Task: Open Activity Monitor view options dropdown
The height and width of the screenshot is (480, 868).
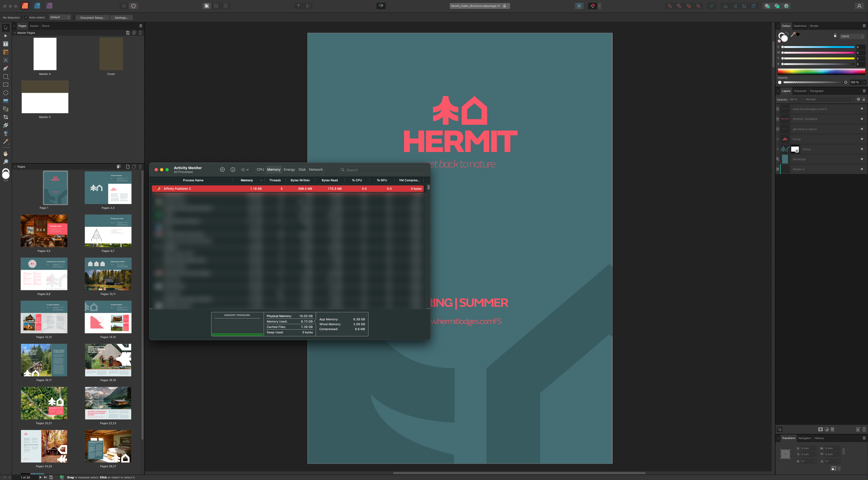Action: 245,170
